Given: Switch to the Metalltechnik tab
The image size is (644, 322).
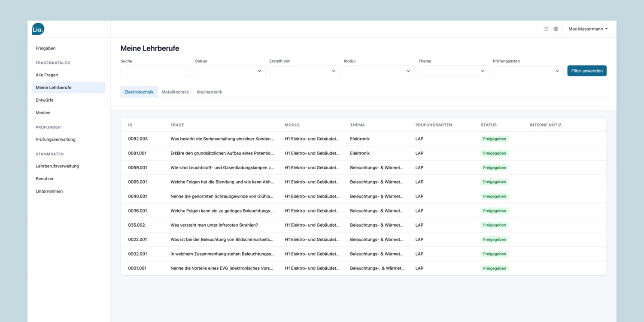Looking at the screenshot, I should pyautogui.click(x=175, y=92).
